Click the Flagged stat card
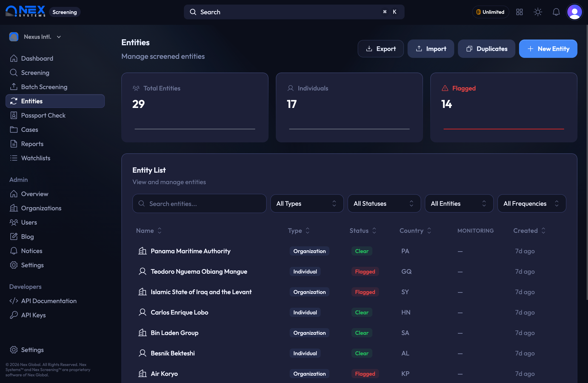 503,107
